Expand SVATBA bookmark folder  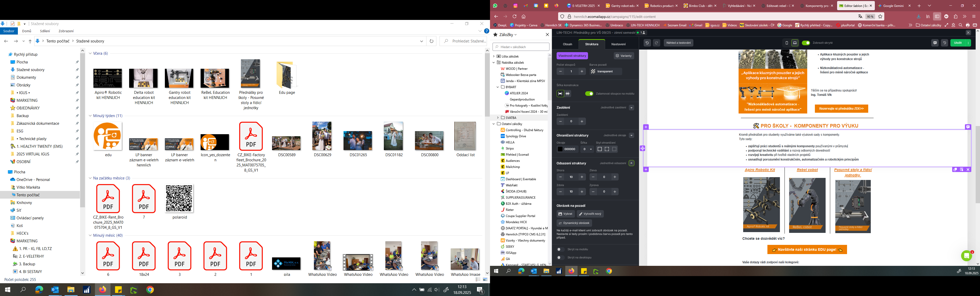coord(498,118)
